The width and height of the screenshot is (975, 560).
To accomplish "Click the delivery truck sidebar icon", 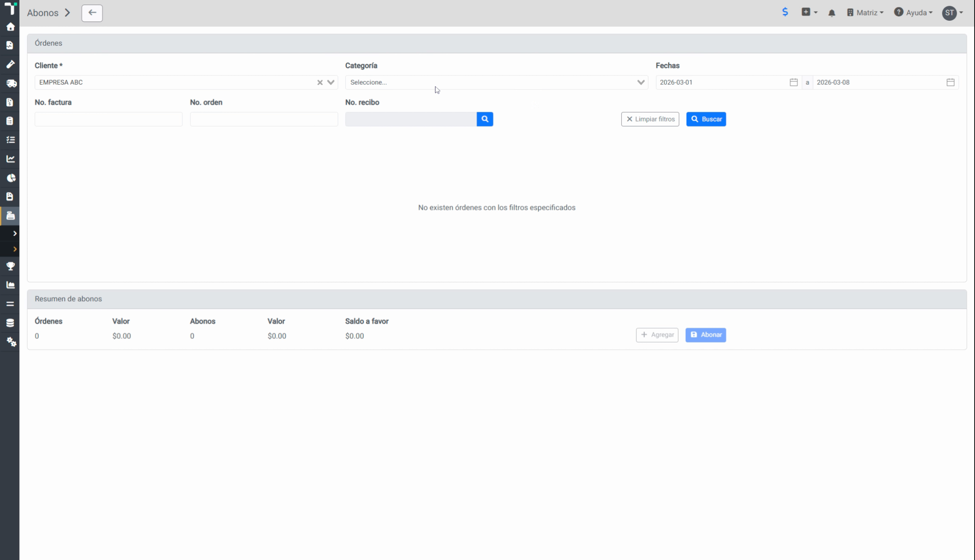I will point(11,83).
